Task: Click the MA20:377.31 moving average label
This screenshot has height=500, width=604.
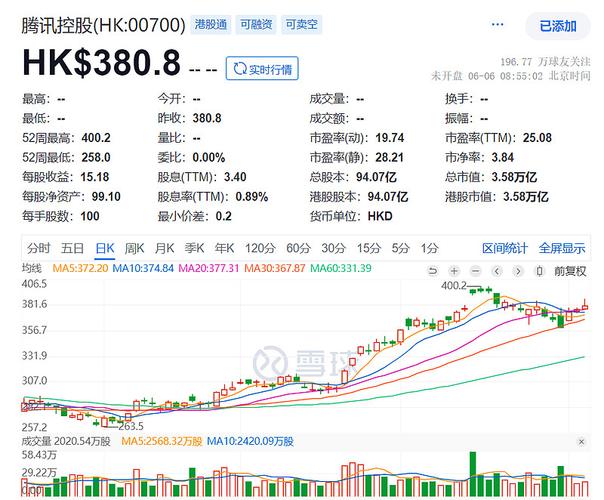Action: click(x=209, y=268)
